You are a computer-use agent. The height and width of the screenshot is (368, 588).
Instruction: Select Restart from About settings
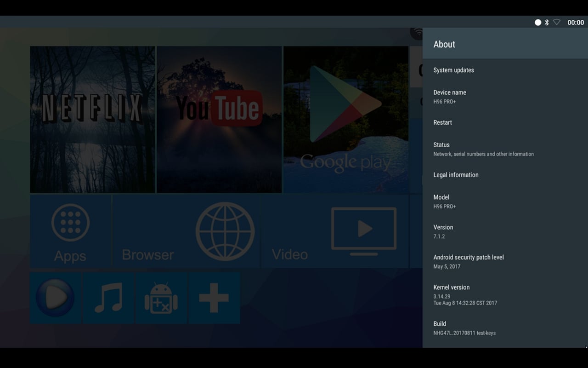pyautogui.click(x=442, y=122)
